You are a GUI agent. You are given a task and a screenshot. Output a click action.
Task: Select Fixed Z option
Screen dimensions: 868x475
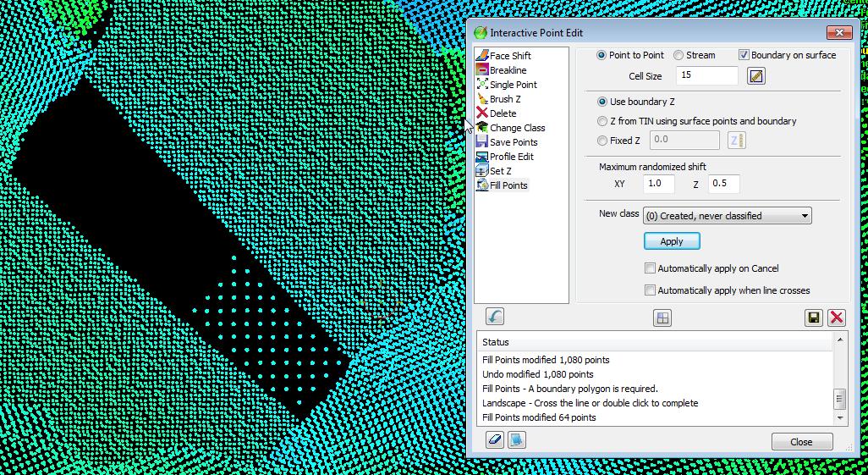619,141
